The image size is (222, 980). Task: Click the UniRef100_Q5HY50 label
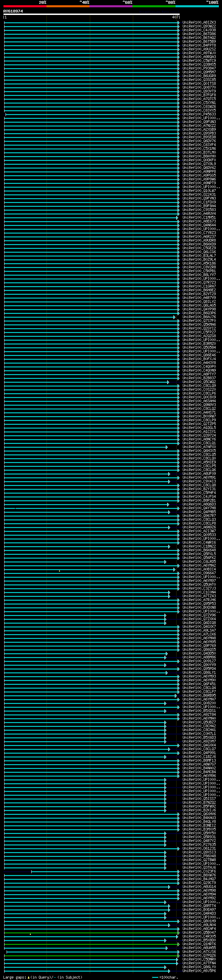pyautogui.click(x=199, y=833)
